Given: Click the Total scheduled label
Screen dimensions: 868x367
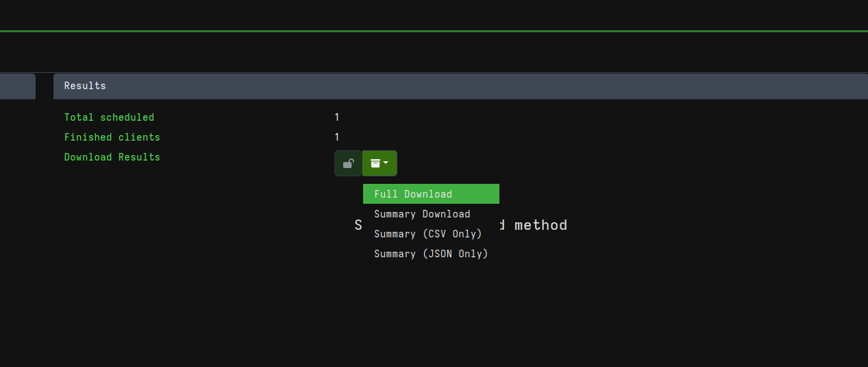Looking at the screenshot, I should click(109, 117).
